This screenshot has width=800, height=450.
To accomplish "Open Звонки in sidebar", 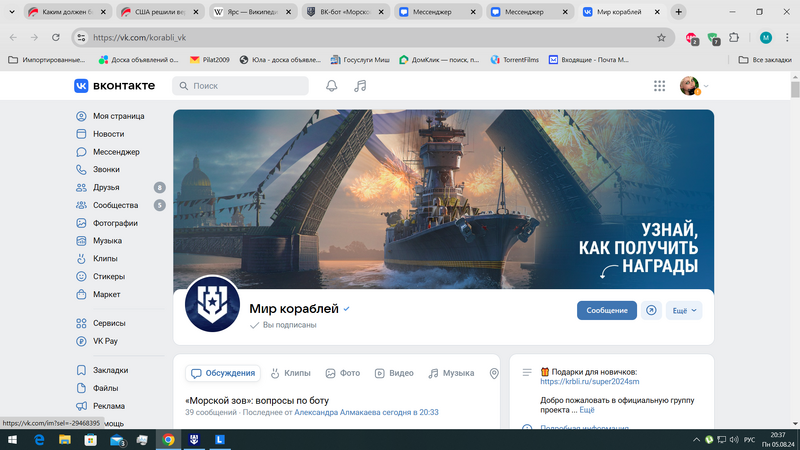I will (x=106, y=169).
